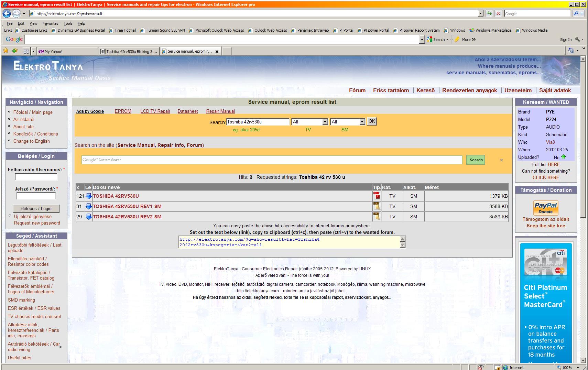Click the download arrow for TOSHIBA 42RV530U REV1 SM
The width and height of the screenshot is (588, 370).
[89, 206]
